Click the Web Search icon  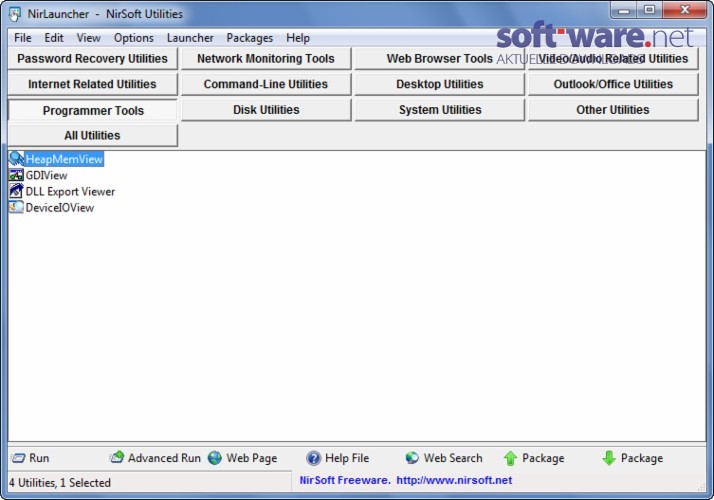(x=412, y=458)
